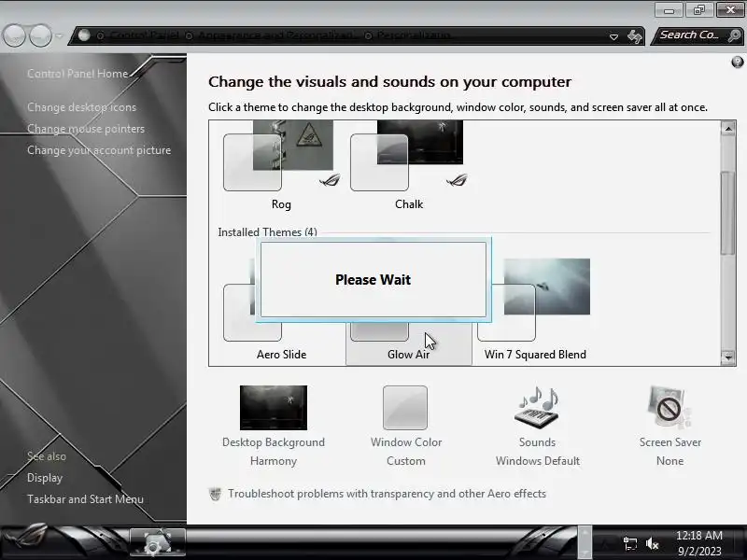Image resolution: width=747 pixels, height=560 pixels.
Task: Click the network tray icon
Action: pyautogui.click(x=629, y=543)
